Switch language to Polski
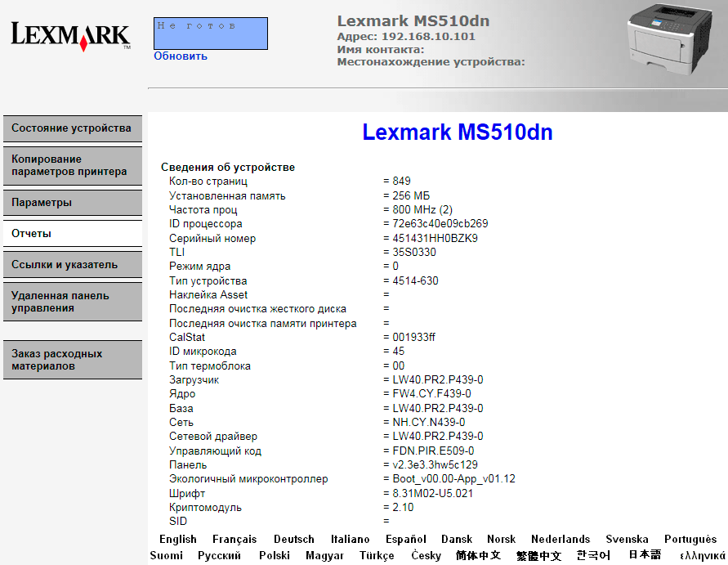The image size is (728, 565). (275, 556)
